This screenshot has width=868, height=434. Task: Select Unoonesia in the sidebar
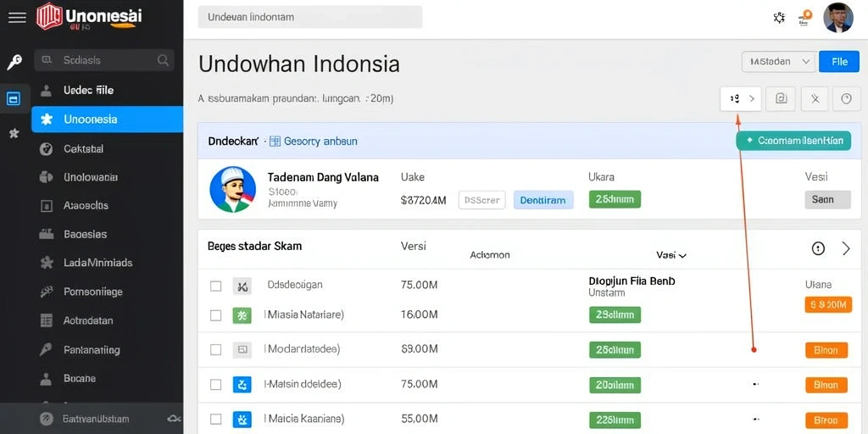point(108,119)
